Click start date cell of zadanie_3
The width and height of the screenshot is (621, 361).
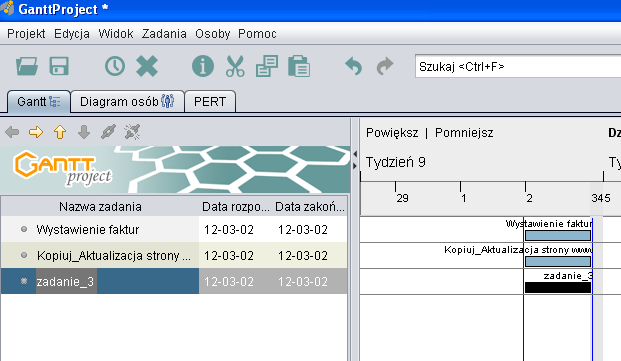click(x=236, y=281)
